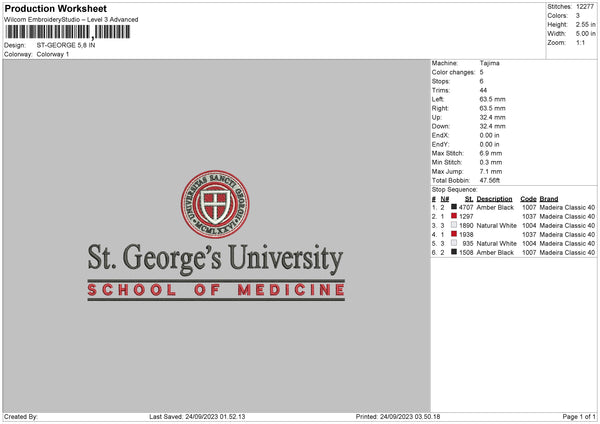This screenshot has width=600, height=424.
Task: Click the 'Last Saved: 24/09/2023 01.52.13' footer
Action: [197, 417]
